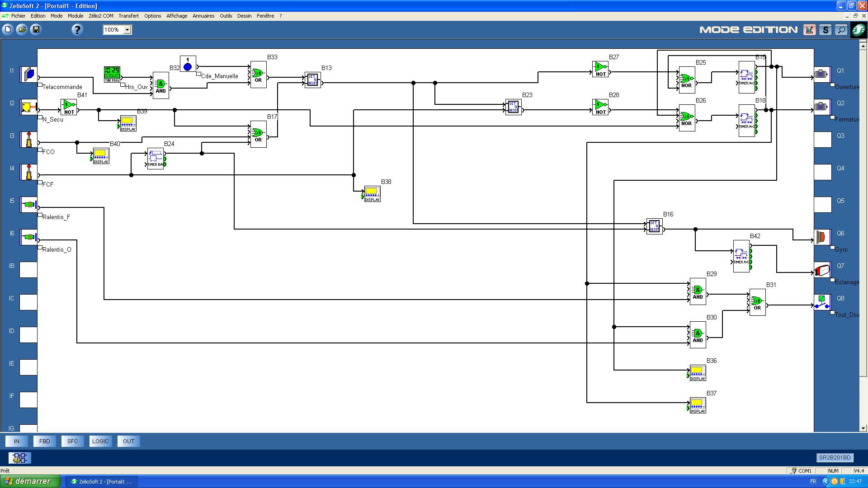Toggle the Telecommande label checkbox
This screenshot has width=868, height=488.
click(40, 84)
